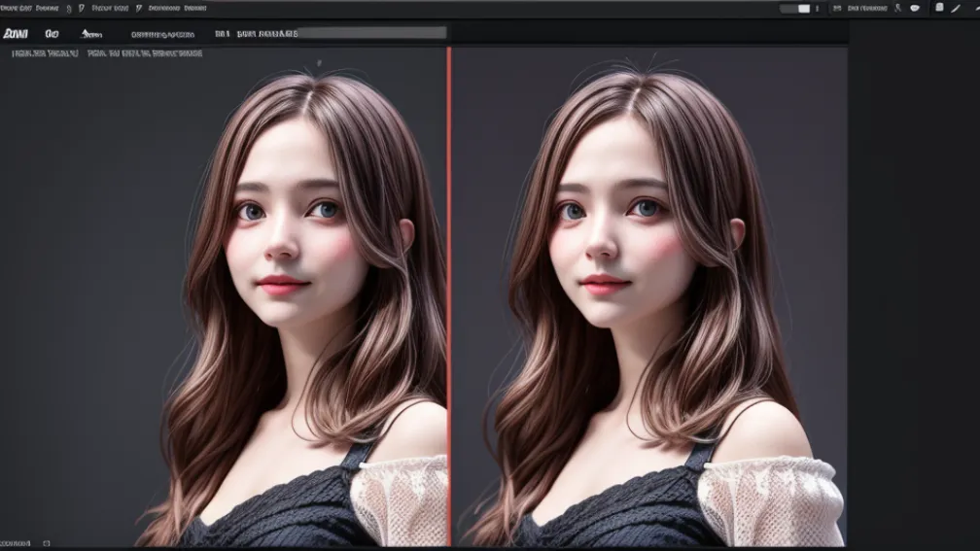Image resolution: width=980 pixels, height=551 pixels.
Task: Flip the toggle switch in the top bar
Action: (x=795, y=8)
